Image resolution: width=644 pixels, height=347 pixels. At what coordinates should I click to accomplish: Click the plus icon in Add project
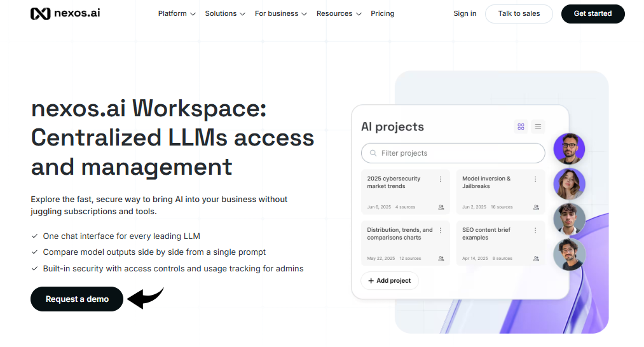click(x=371, y=280)
